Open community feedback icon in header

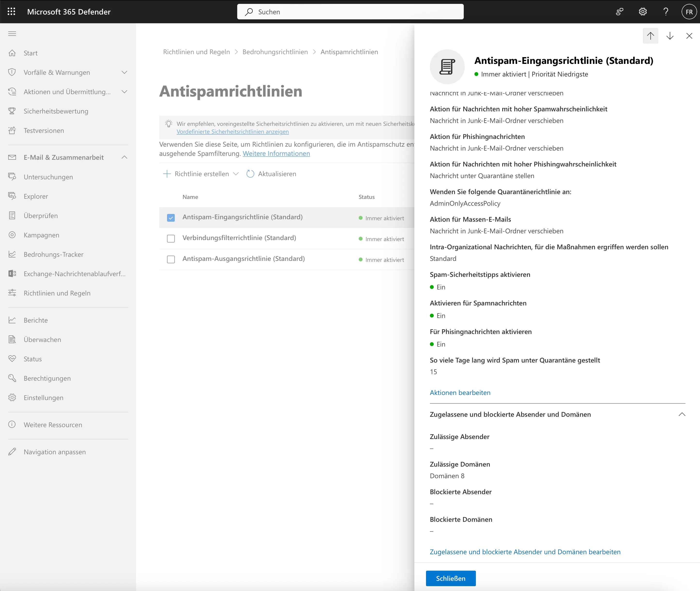(x=620, y=12)
